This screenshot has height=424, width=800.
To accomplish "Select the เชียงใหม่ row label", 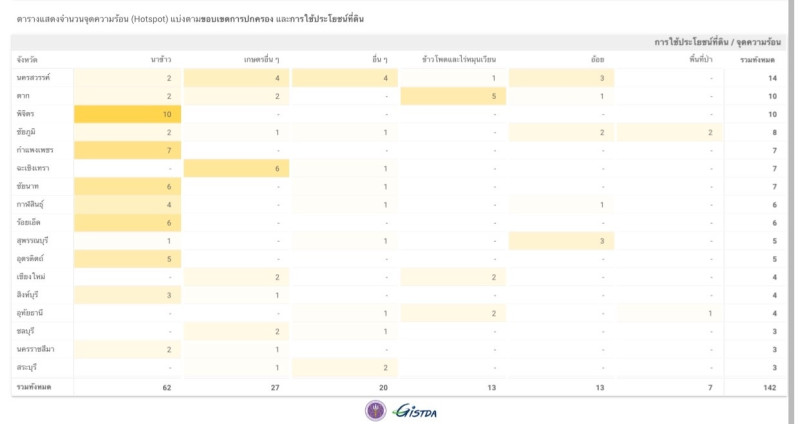I will [x=31, y=276].
